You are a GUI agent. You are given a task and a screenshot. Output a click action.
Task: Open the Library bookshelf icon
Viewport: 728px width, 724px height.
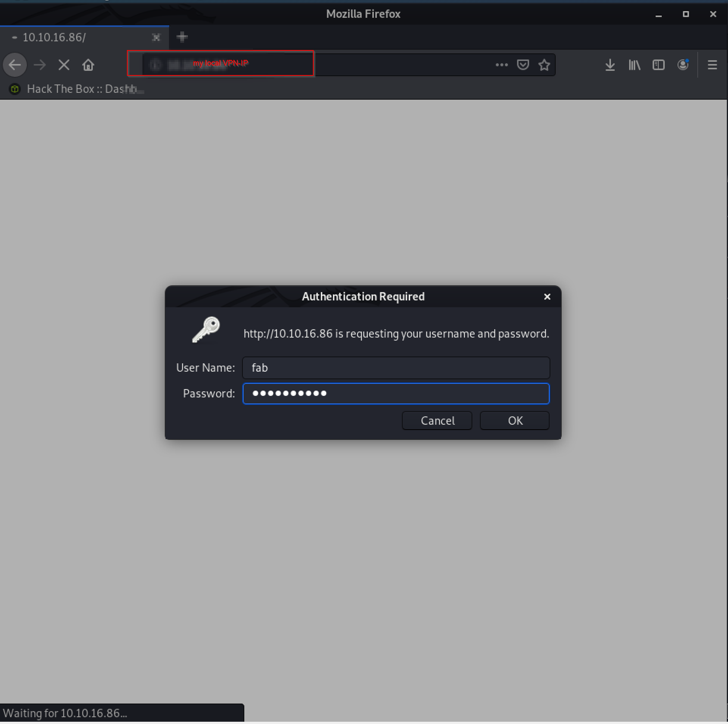click(x=634, y=65)
